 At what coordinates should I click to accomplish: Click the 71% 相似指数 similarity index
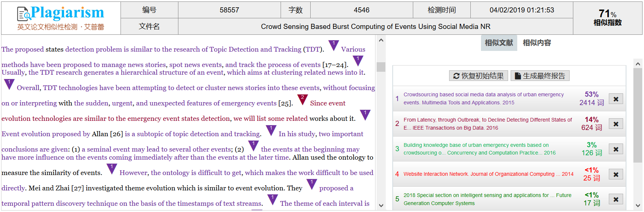click(x=607, y=18)
